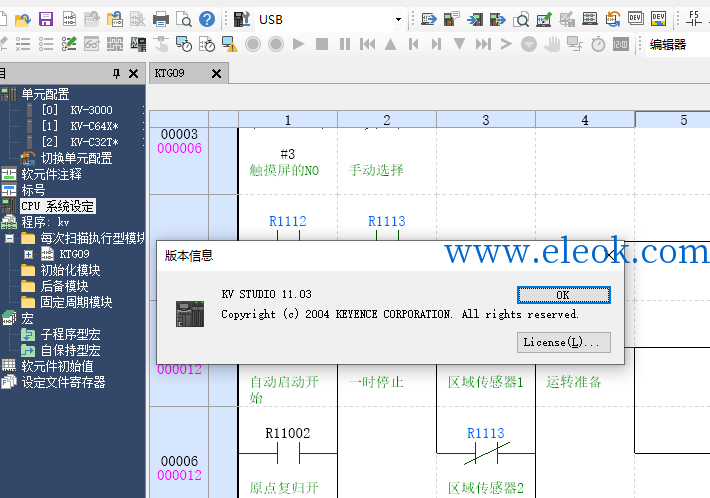Click the PLC communication settings icon beside USB
710x498 pixels.
coord(242,19)
